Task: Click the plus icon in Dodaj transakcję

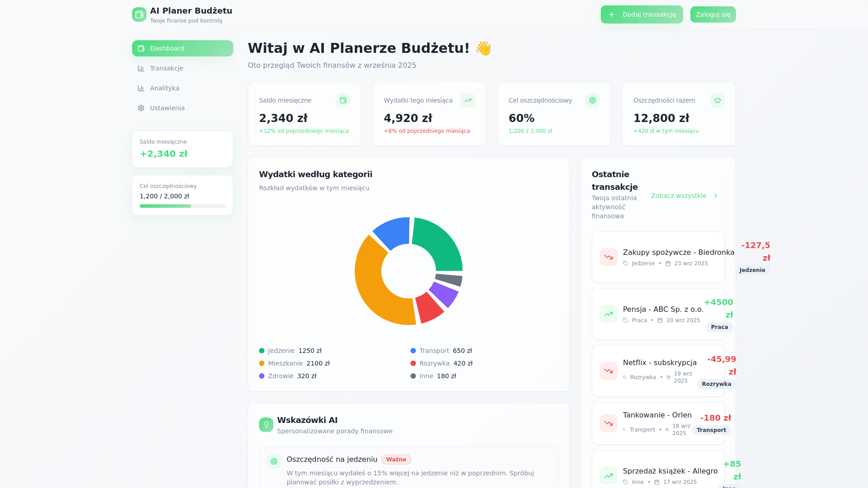Action: coord(612,14)
